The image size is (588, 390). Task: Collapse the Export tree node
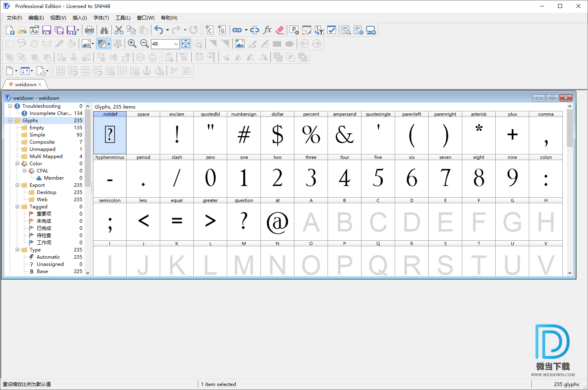[x=18, y=185]
